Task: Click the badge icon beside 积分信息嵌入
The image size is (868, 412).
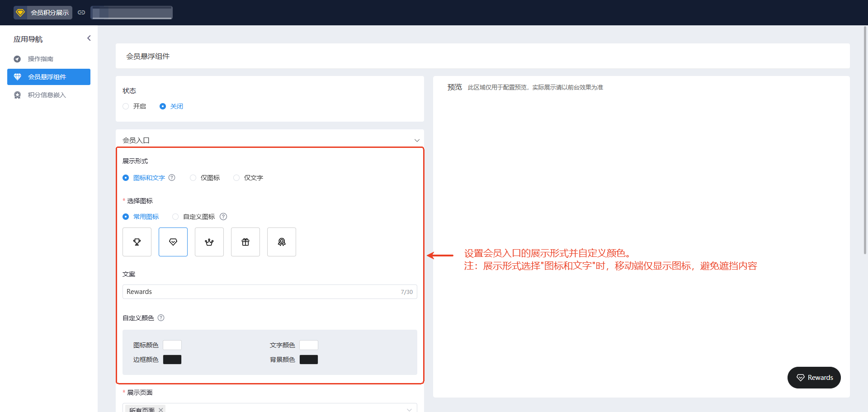Action: [x=17, y=95]
